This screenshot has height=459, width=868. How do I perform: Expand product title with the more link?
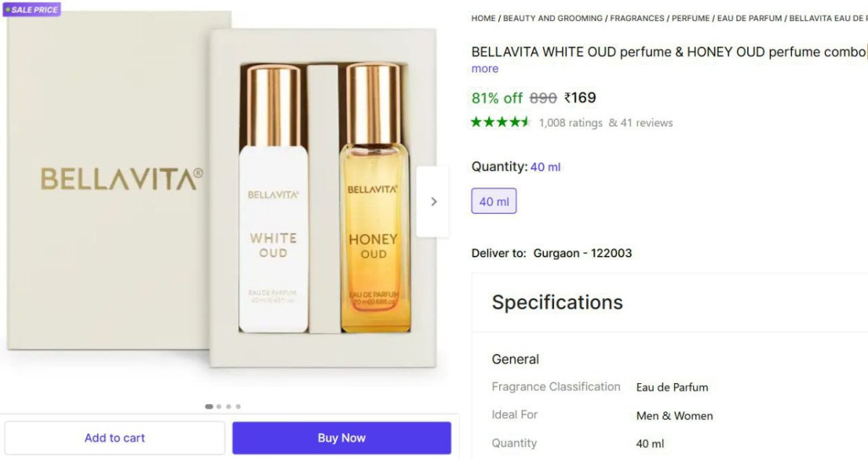[485, 69]
